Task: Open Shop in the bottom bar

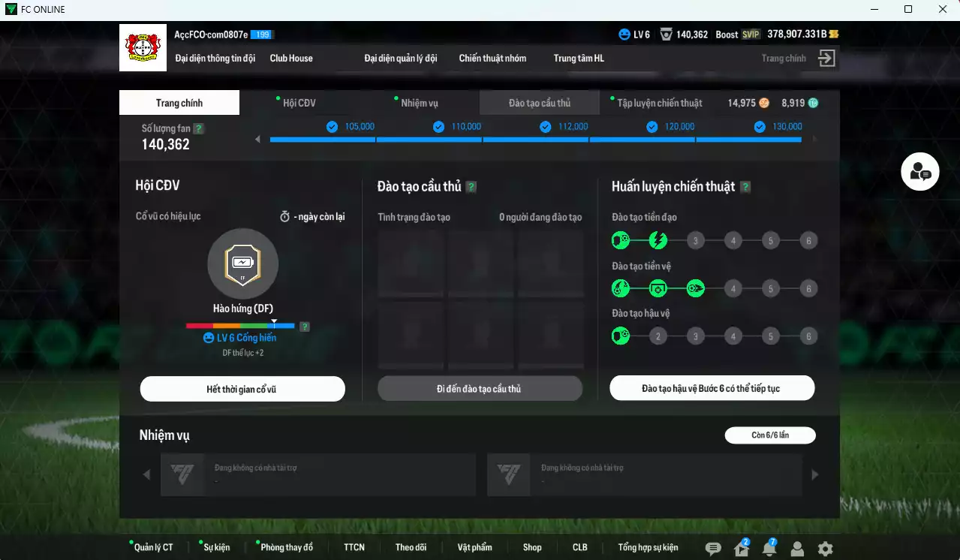Action: click(532, 547)
